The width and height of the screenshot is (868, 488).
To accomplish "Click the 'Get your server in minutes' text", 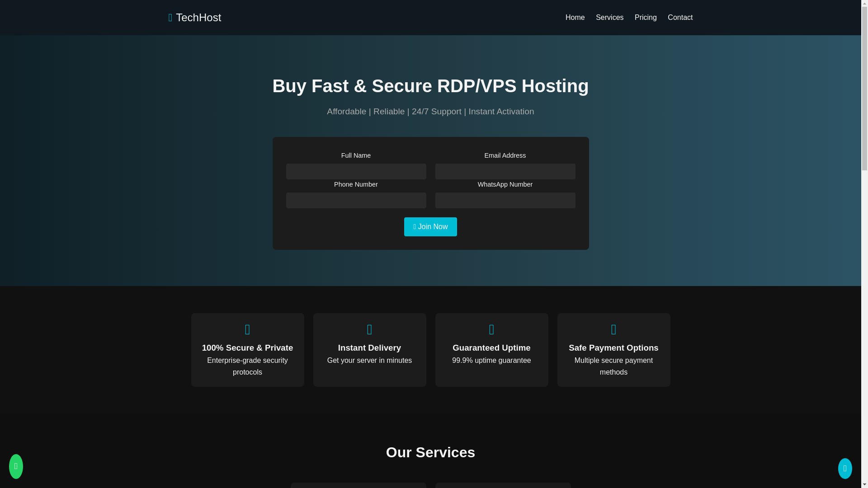I will [x=369, y=361].
